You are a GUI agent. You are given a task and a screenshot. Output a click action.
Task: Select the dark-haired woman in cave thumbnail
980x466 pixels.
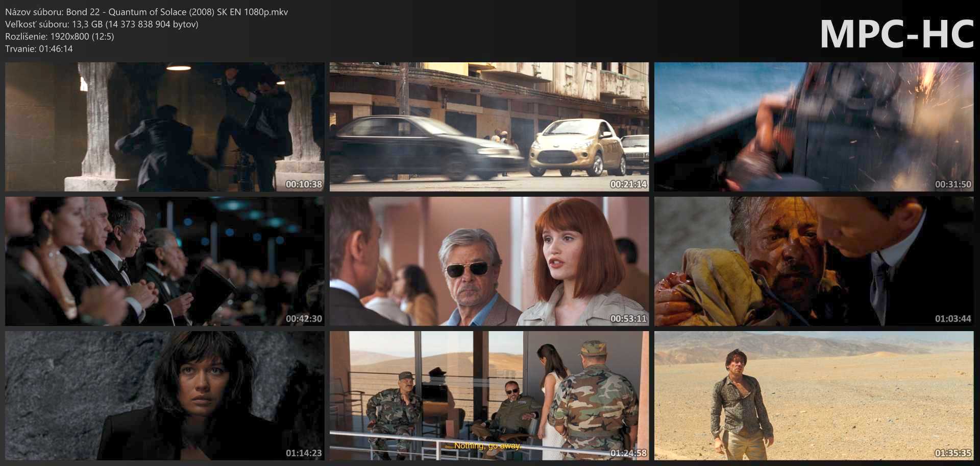pos(164,395)
